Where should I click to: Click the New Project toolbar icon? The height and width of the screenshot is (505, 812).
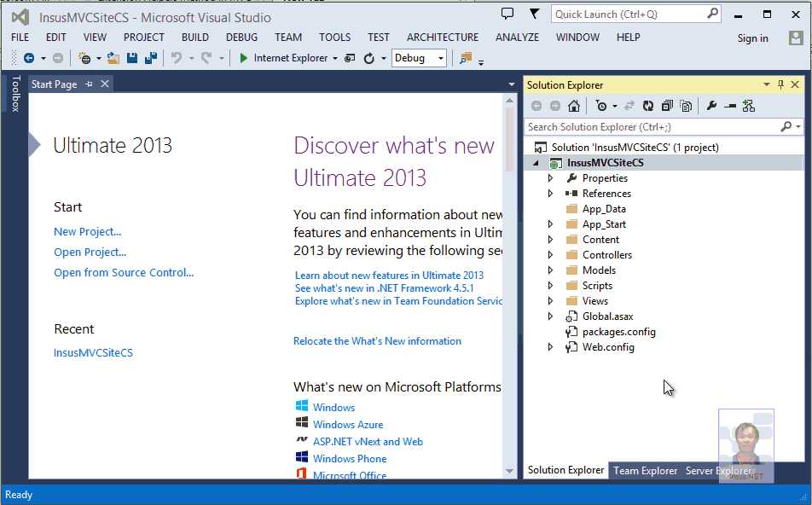[84, 58]
